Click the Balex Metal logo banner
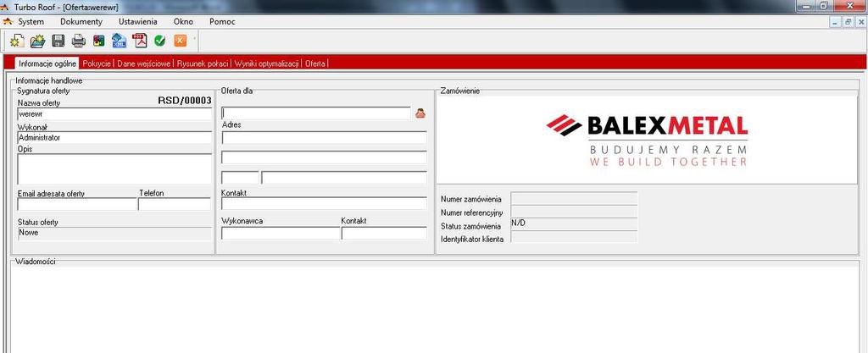 click(647, 140)
